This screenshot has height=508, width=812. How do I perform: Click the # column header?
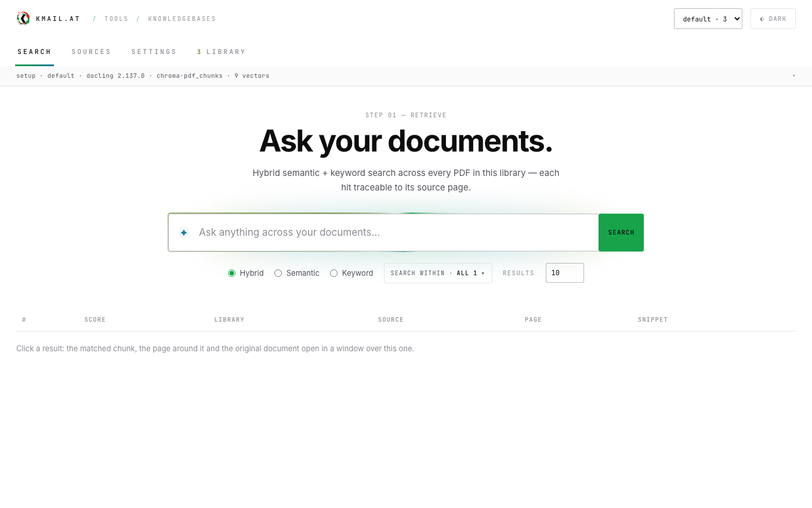click(24, 319)
